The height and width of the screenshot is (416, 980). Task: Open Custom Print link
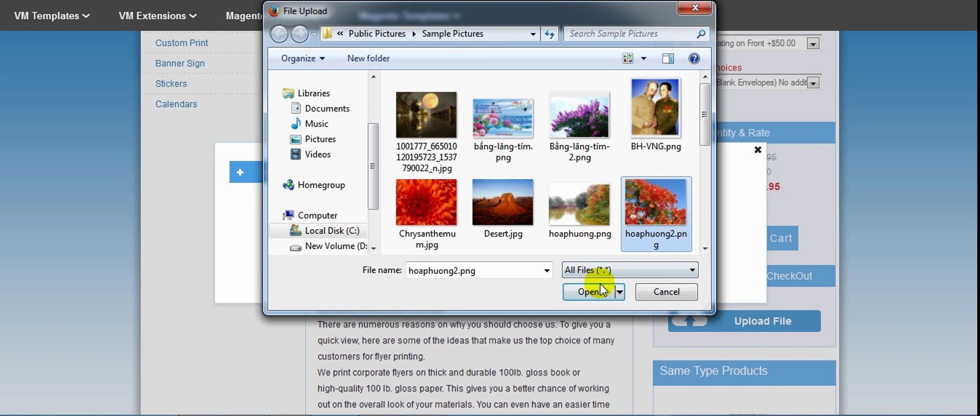pyautogui.click(x=181, y=43)
